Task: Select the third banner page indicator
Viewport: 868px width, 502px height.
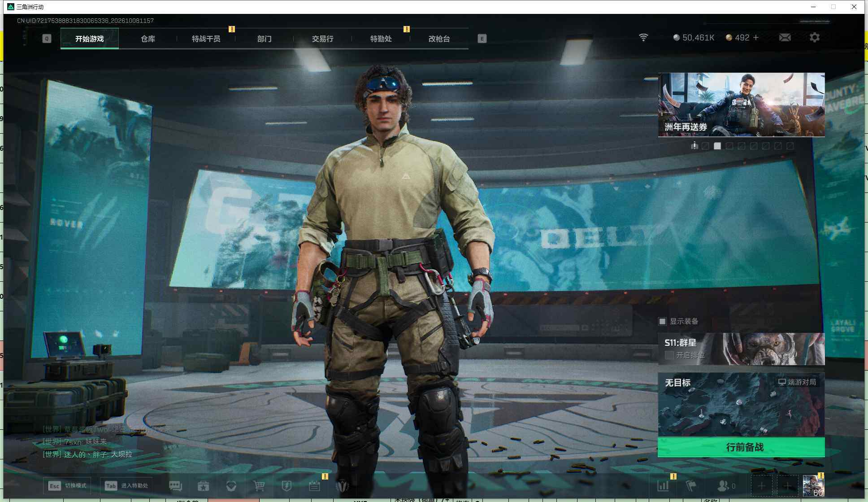Action: (x=717, y=146)
